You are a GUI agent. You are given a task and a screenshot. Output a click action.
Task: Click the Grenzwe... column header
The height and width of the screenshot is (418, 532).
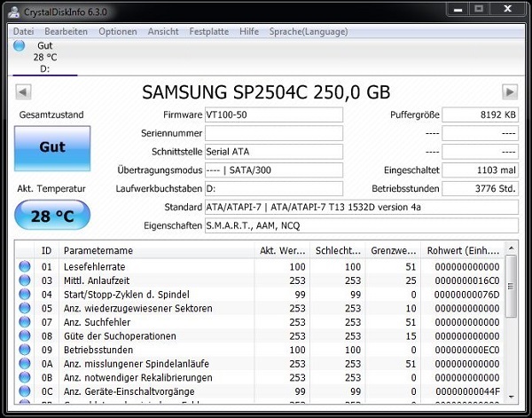point(393,250)
